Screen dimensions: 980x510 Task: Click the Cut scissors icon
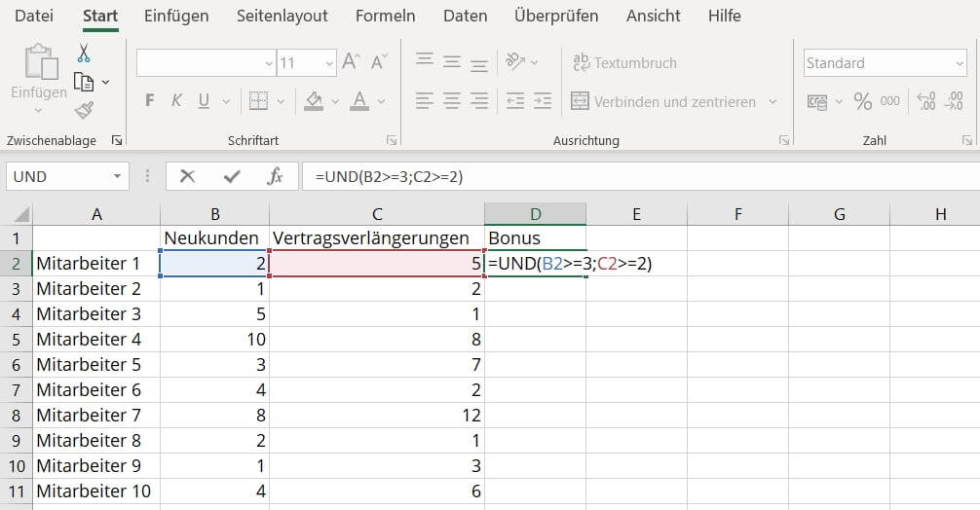pyautogui.click(x=84, y=54)
